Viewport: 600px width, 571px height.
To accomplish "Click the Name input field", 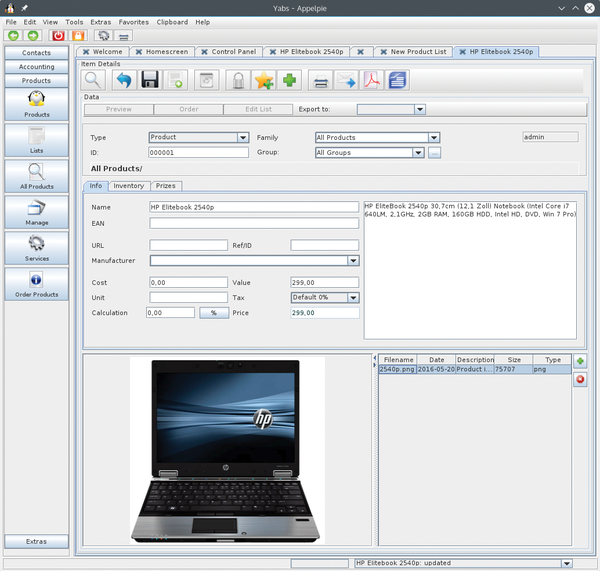I will pyautogui.click(x=254, y=207).
